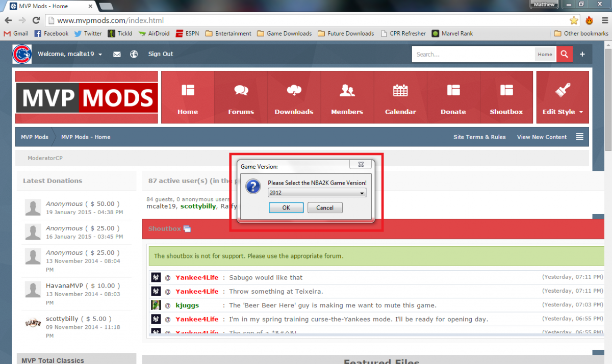Open the Other bookmarks folder
Screen dimensions: 612x364
click(581, 34)
